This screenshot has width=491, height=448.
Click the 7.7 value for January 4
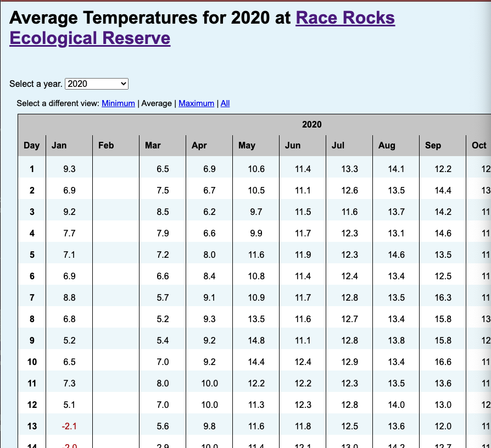click(69, 233)
